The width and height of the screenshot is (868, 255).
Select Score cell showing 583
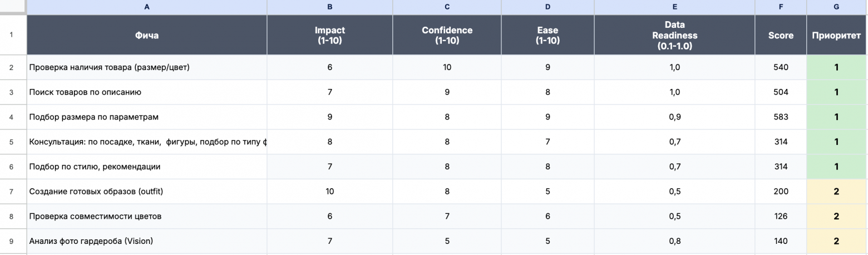(x=781, y=117)
